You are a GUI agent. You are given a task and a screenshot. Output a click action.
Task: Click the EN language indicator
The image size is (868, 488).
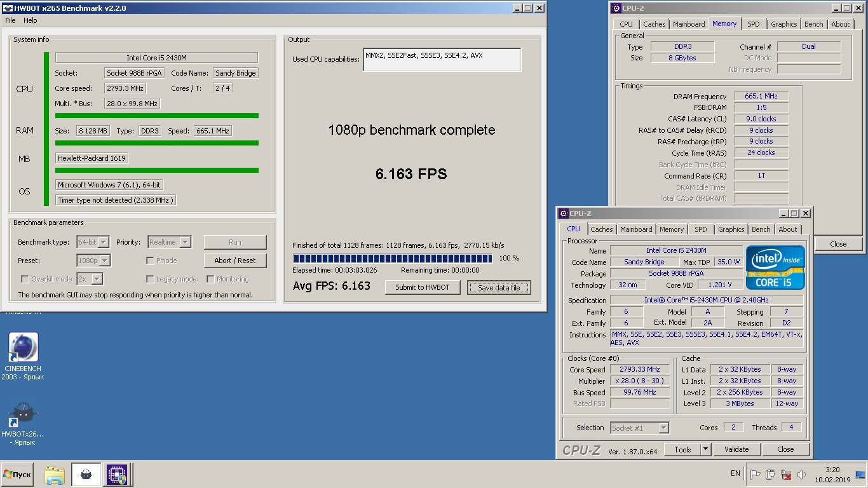735,473
